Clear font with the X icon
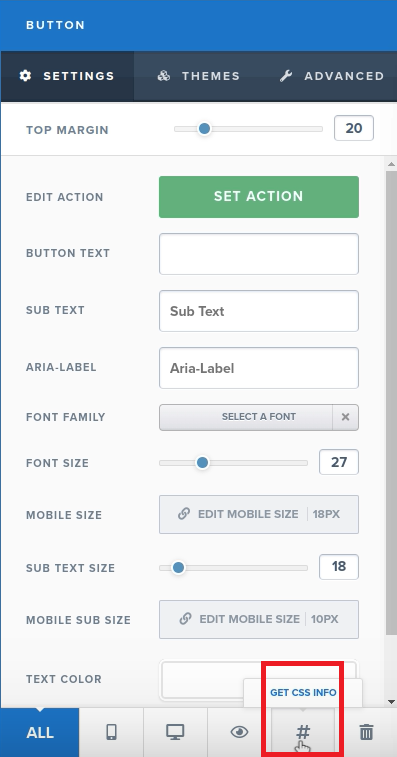397x757 pixels. [345, 417]
